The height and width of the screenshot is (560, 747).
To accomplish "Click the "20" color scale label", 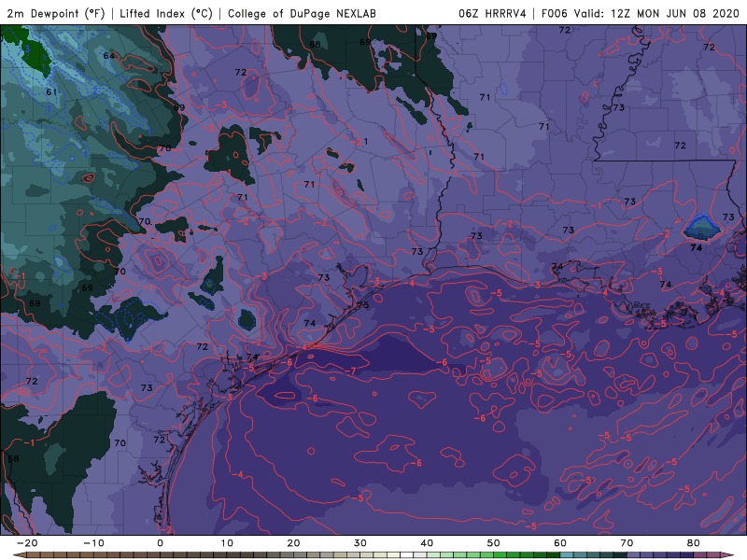I will coord(293,543).
